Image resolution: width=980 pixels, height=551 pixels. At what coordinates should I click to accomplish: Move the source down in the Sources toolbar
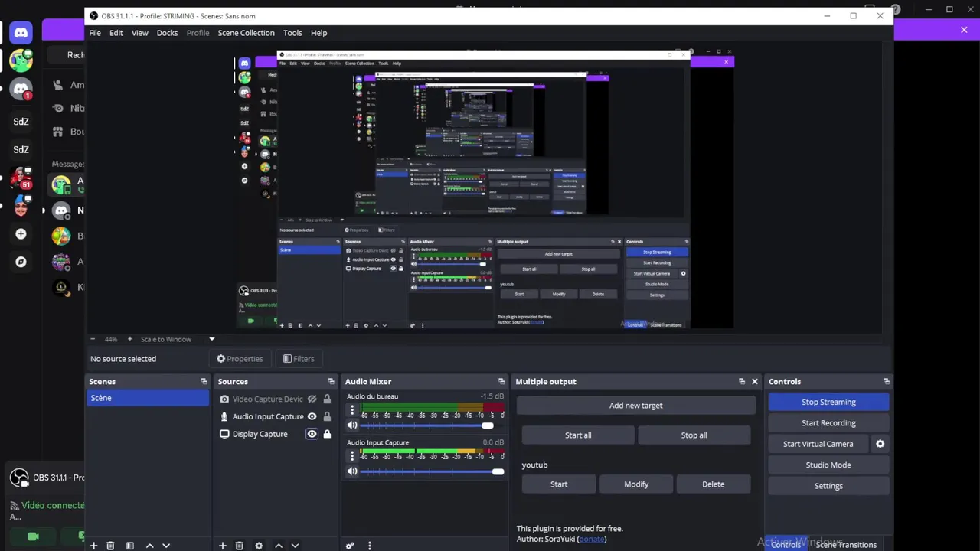[295, 546]
